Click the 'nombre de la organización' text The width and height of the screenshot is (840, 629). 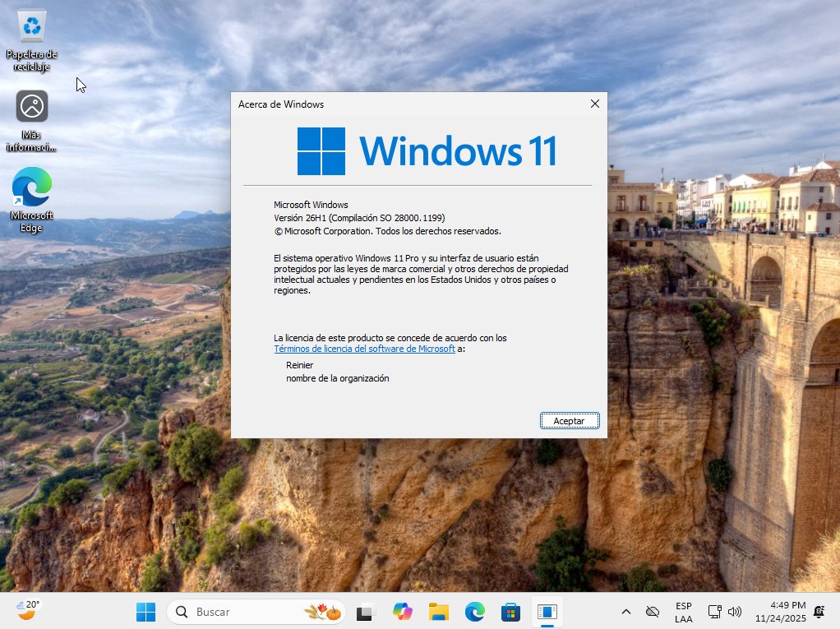(x=338, y=378)
